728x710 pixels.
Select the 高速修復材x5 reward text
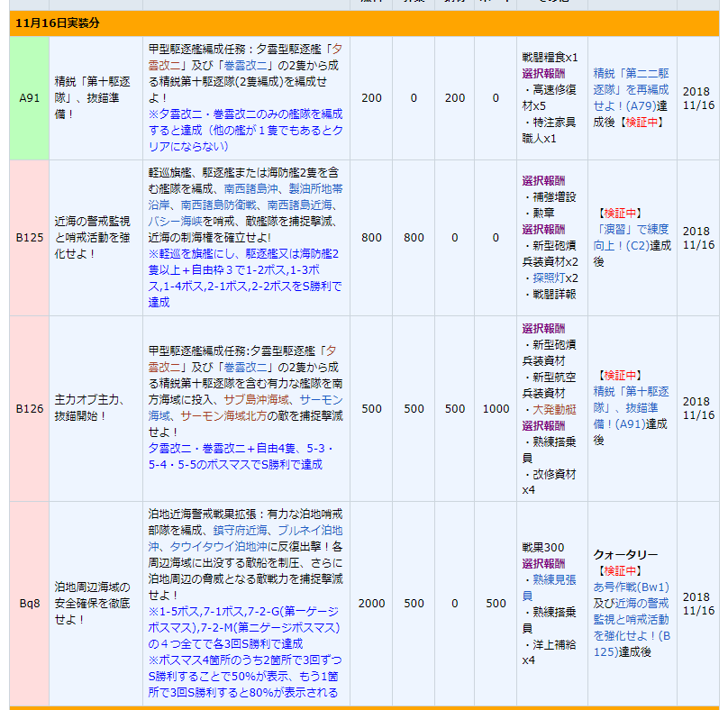(550, 98)
